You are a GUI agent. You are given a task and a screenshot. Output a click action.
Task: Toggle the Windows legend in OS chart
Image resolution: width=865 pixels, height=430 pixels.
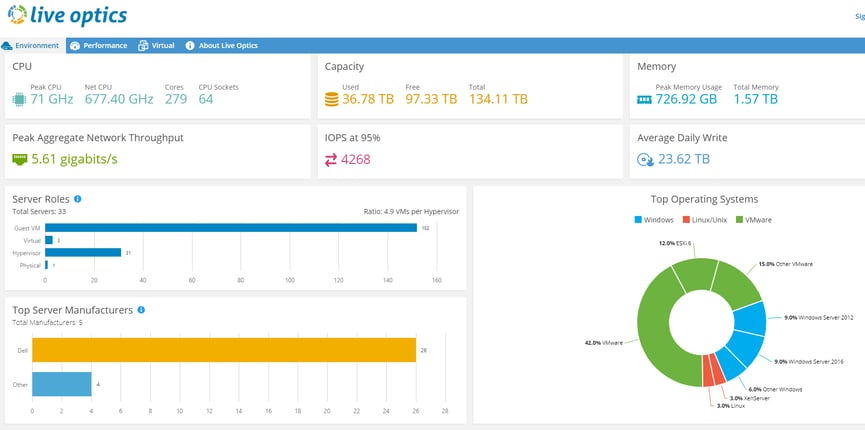point(654,220)
